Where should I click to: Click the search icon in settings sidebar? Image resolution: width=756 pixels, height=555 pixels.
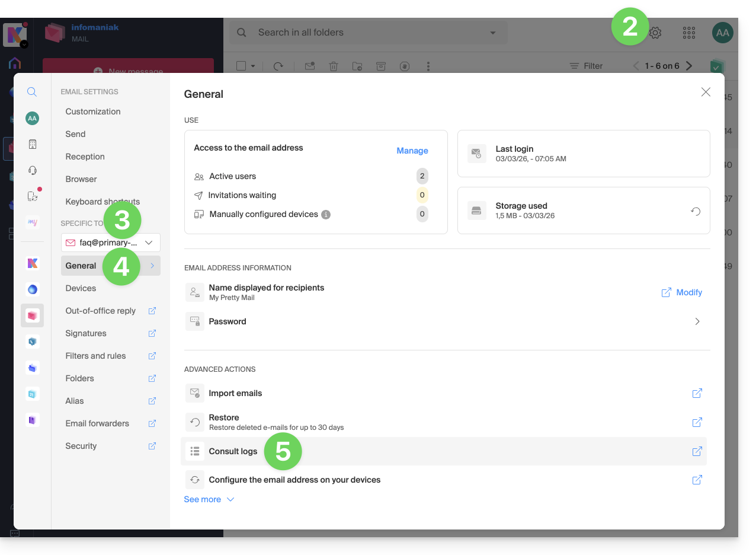point(32,92)
